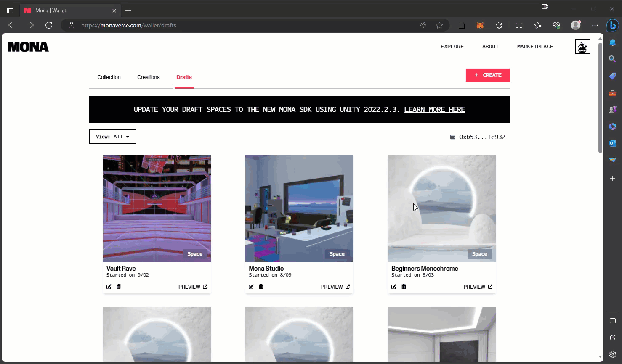This screenshot has height=364, width=622.
Task: Click the edit icon under Vault Rave
Action: tap(109, 287)
